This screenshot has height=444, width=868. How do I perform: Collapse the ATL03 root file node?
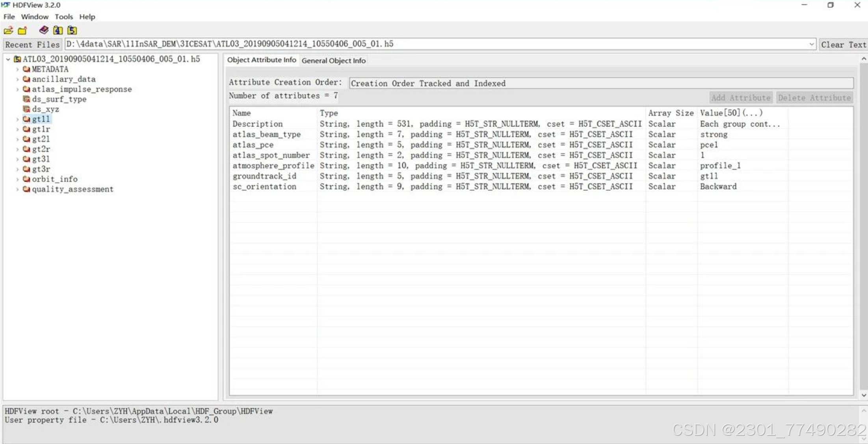[x=8, y=59]
